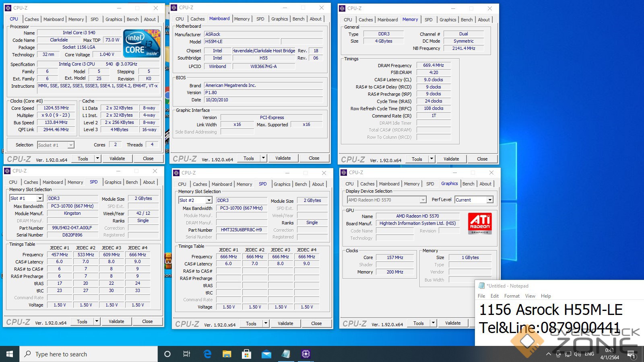
Task: Click the Intel Core i3 logo
Action: 142,43
